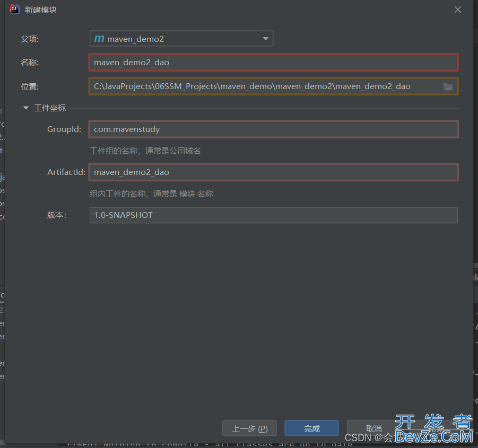
Task: Close the 新建模块 dialog
Action: [x=458, y=10]
